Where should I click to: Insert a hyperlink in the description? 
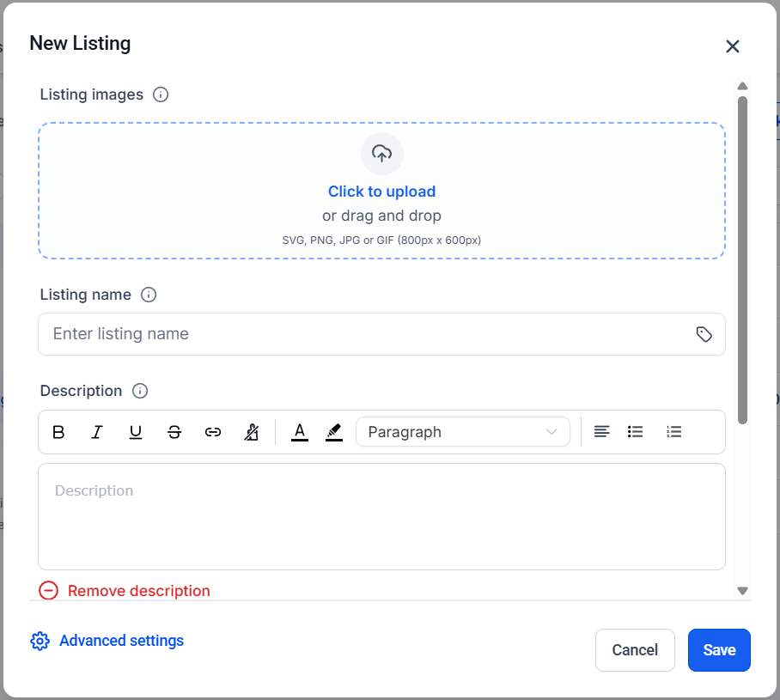coord(213,432)
